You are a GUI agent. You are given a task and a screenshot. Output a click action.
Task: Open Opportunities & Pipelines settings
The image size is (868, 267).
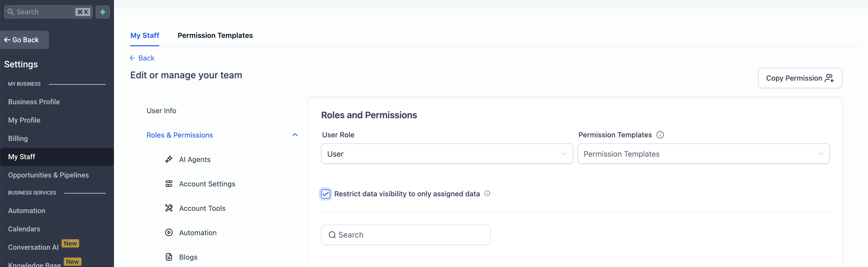pos(48,175)
